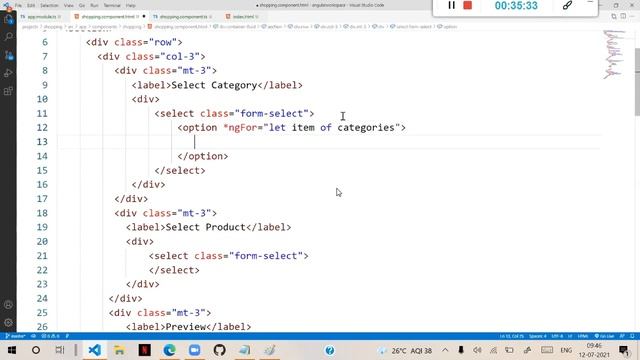Click the split editor icon

tap(623, 16)
